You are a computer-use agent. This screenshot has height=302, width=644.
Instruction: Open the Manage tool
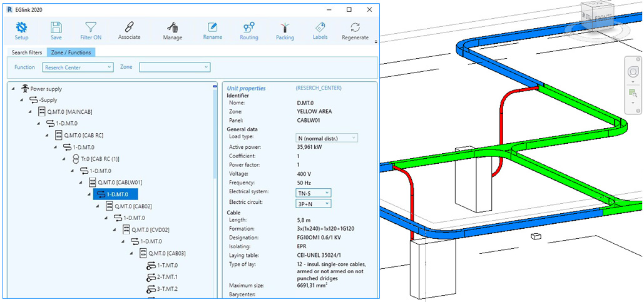coord(173,28)
